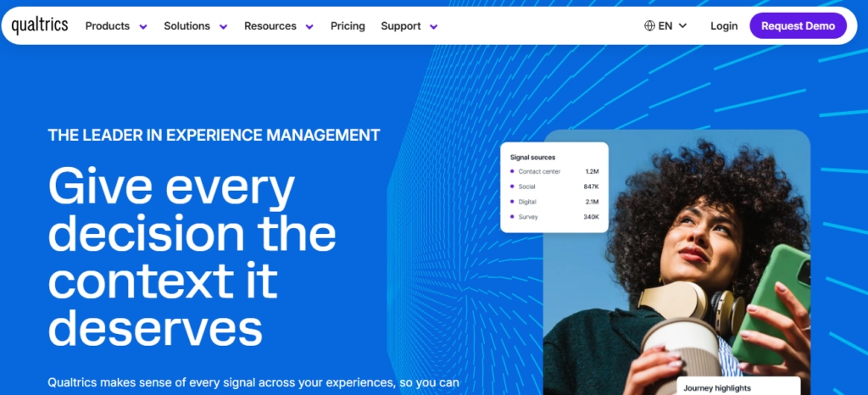Open the Resources menu
Viewport: 868px width, 395px height.
270,26
